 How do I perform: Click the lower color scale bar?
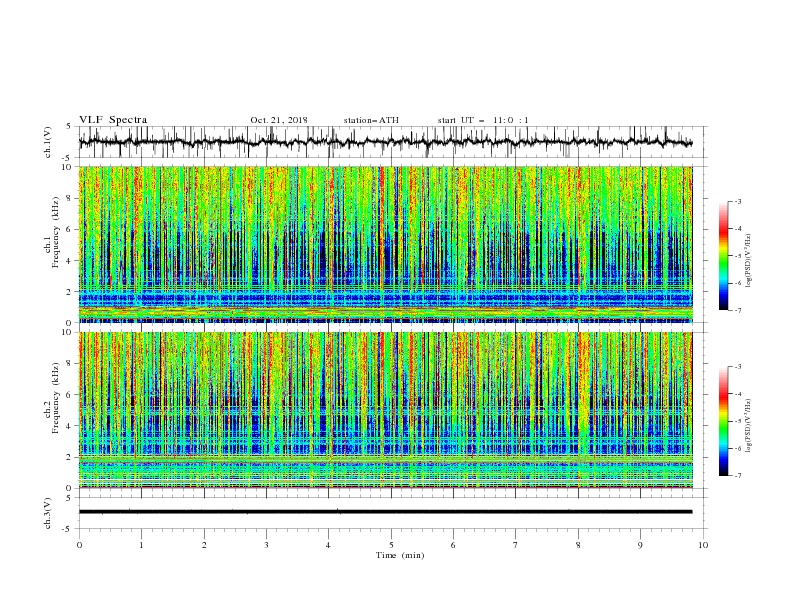pyautogui.click(x=723, y=421)
